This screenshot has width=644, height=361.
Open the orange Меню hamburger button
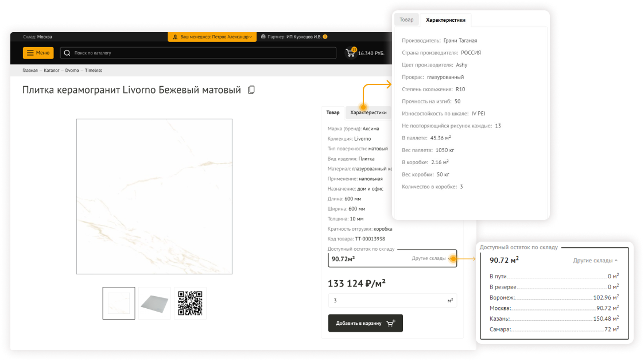38,53
